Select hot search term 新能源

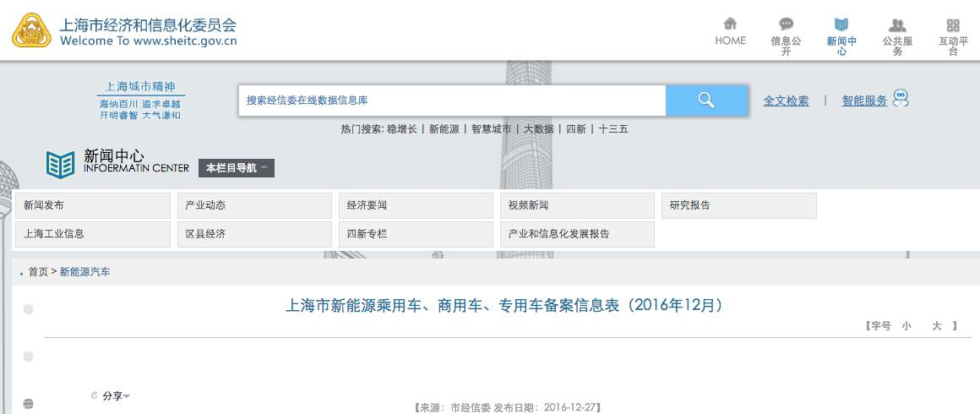pos(444,128)
